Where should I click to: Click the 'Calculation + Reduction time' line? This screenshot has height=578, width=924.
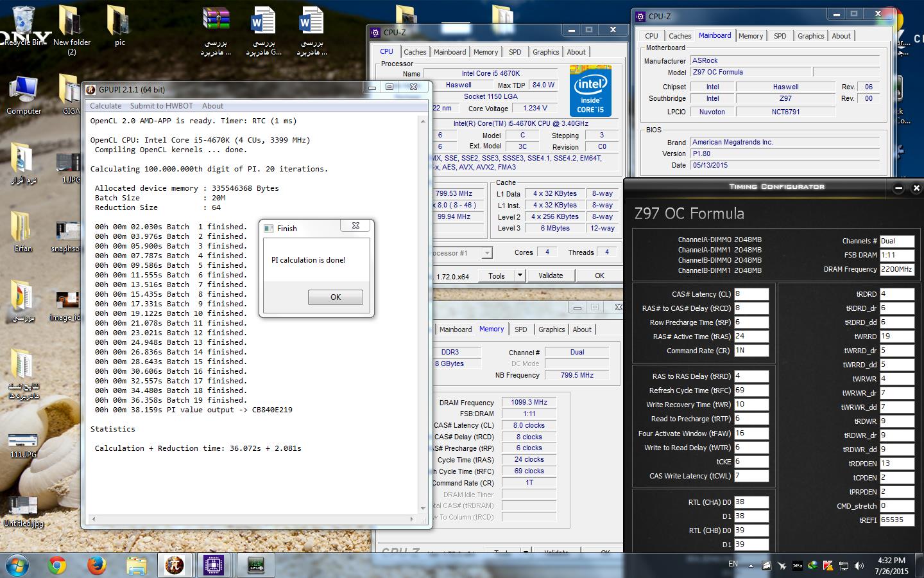pos(198,448)
